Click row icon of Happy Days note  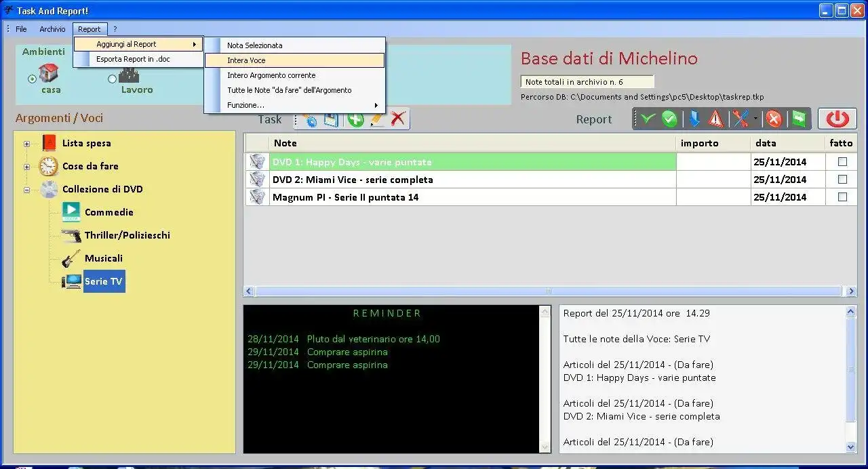(x=257, y=161)
